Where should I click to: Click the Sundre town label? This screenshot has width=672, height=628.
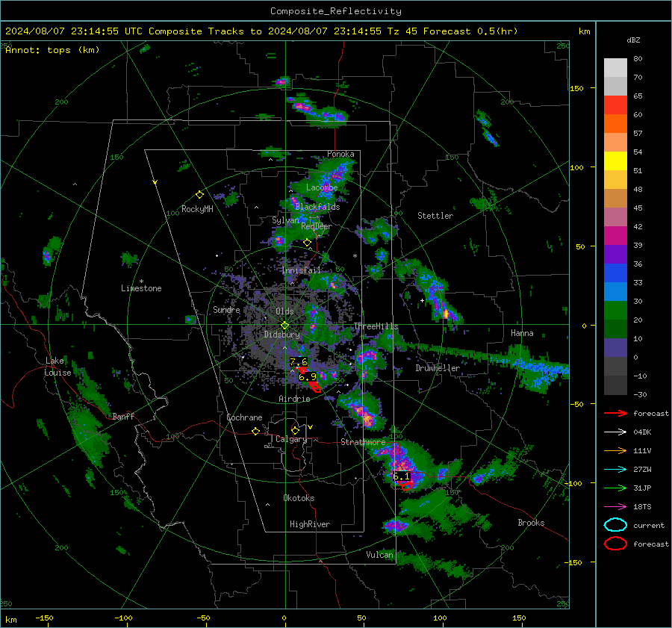(226, 309)
